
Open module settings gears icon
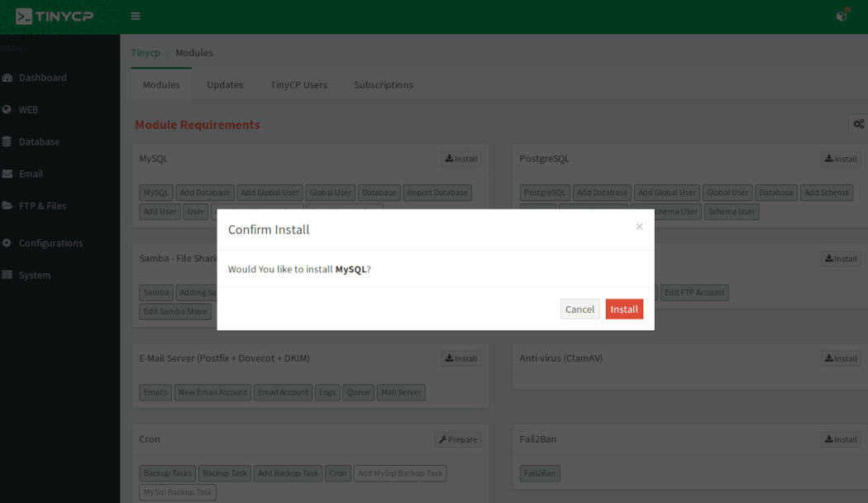coord(859,124)
